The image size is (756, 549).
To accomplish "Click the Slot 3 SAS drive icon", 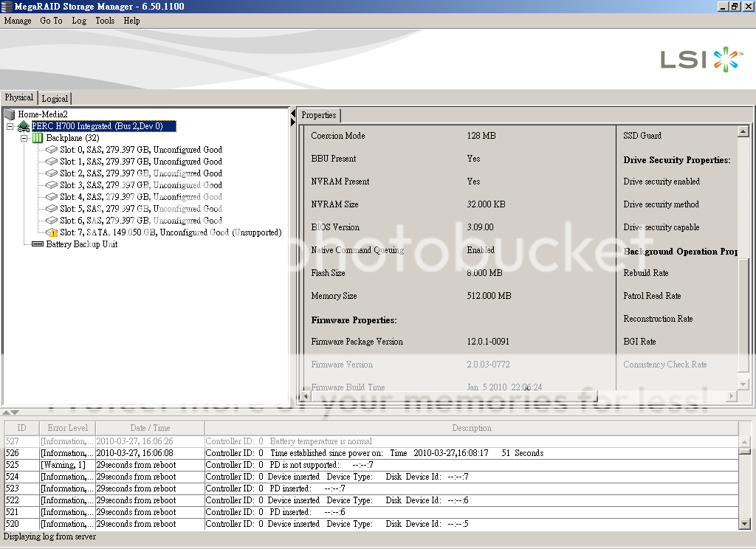I will tap(52, 185).
